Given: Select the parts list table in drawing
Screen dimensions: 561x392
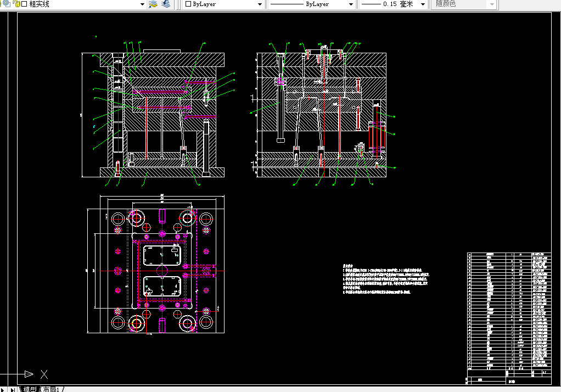Looking at the screenshot, I should tap(509, 312).
